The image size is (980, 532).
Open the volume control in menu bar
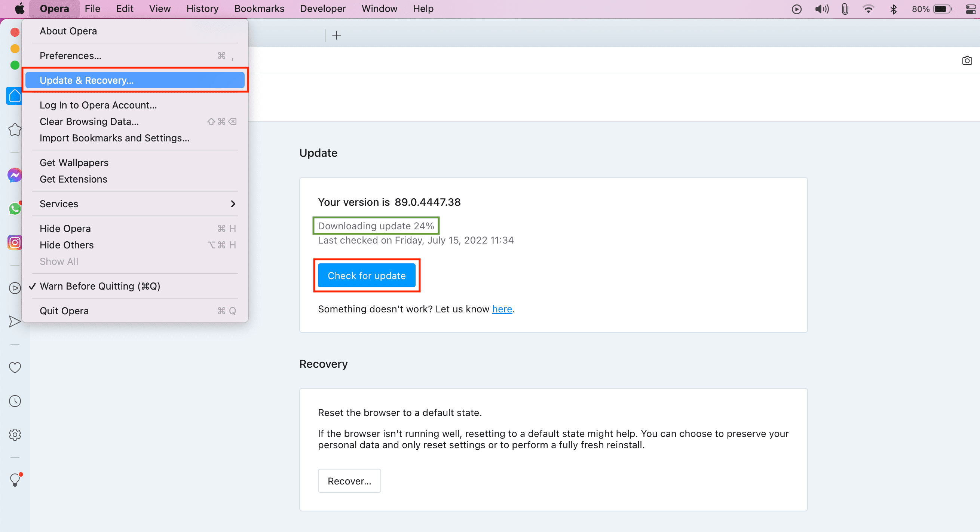(x=822, y=9)
